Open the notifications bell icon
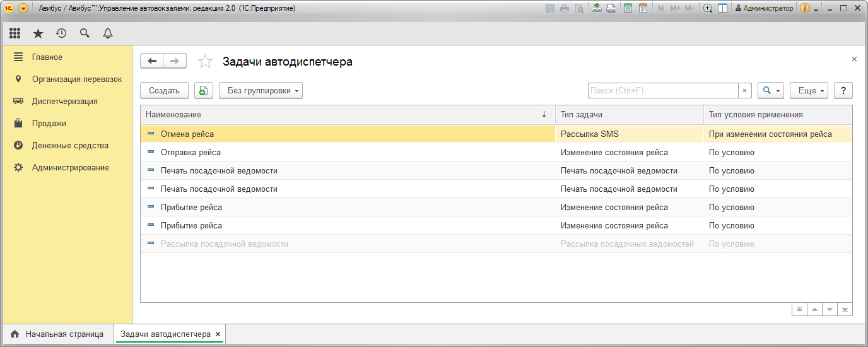 (x=108, y=33)
